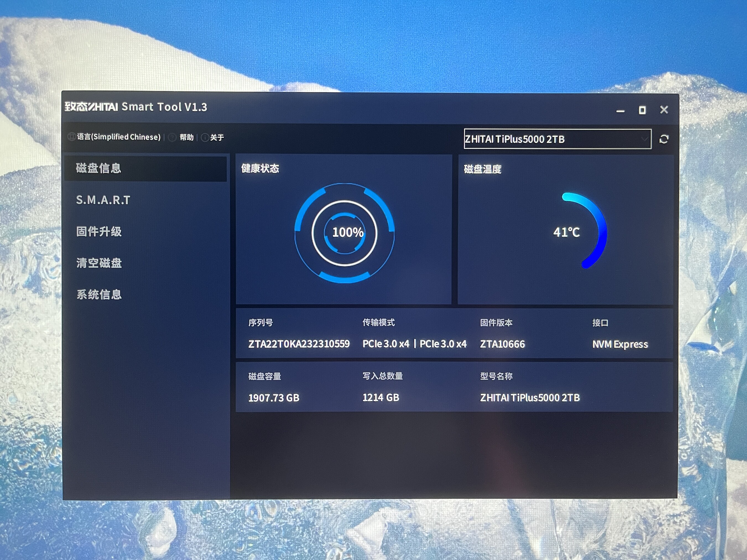Expand the disk selector chevron arrow
The height and width of the screenshot is (560, 747).
tap(644, 139)
